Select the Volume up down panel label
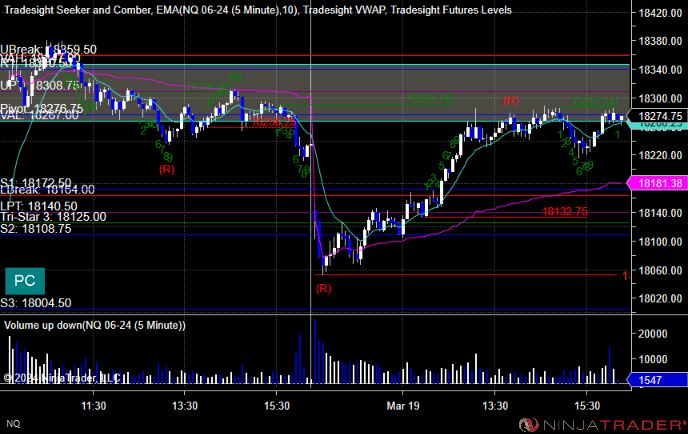The image size is (688, 434). [95, 326]
